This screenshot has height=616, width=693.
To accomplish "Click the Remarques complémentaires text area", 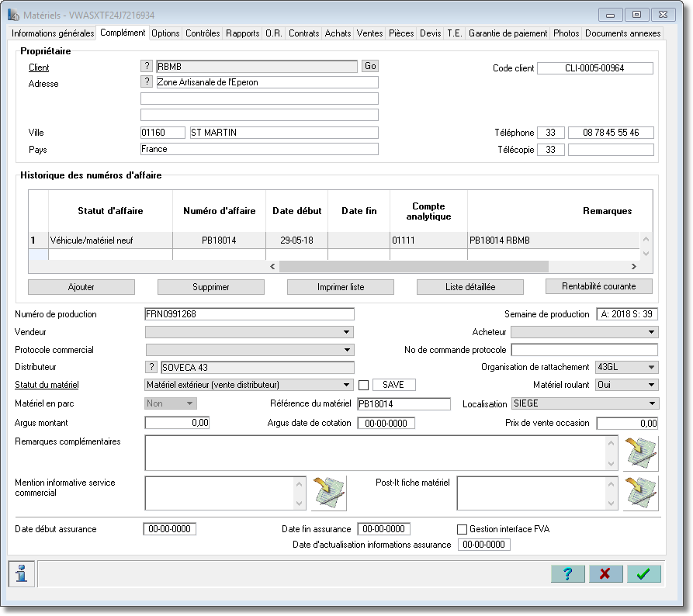I will click(x=376, y=453).
